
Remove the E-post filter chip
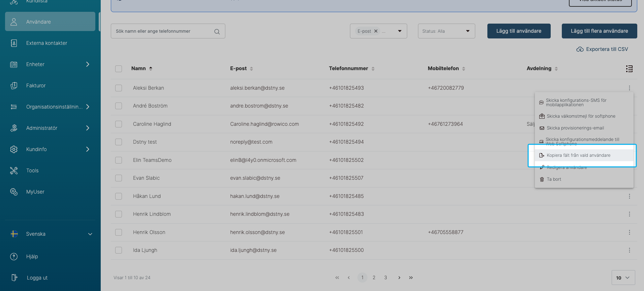[x=376, y=31]
